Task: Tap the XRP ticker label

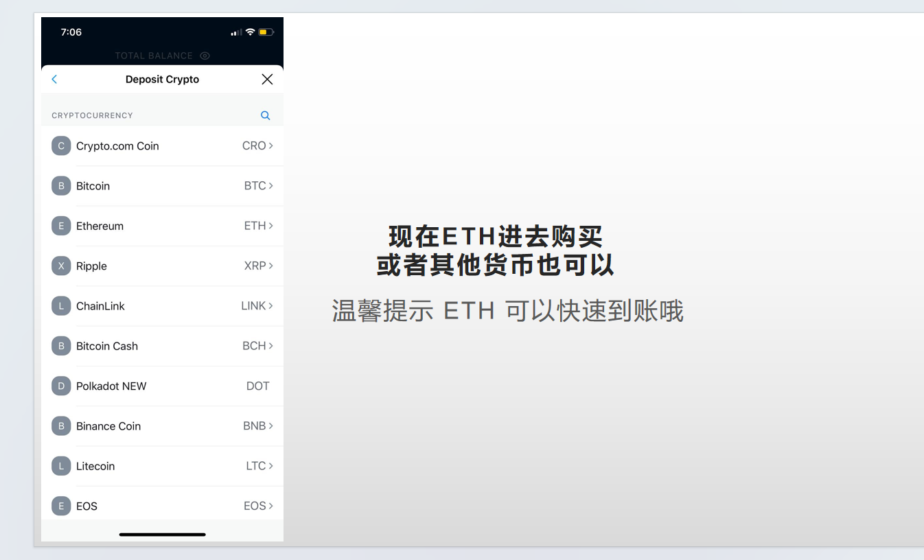Action: click(255, 266)
